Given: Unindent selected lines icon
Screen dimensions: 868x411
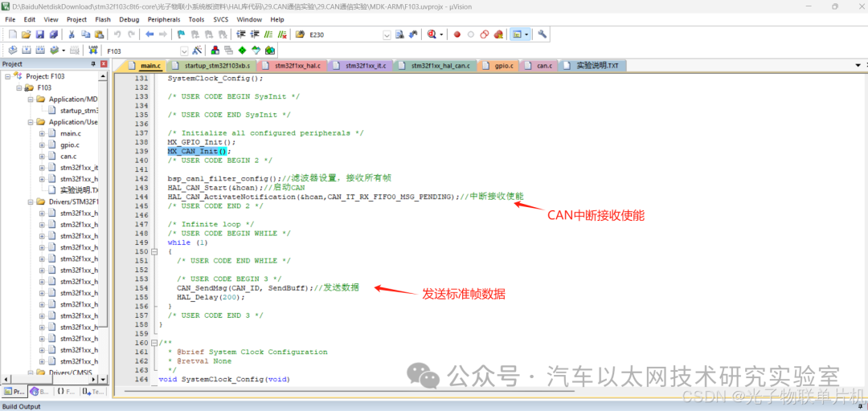Looking at the screenshot, I should (255, 35).
